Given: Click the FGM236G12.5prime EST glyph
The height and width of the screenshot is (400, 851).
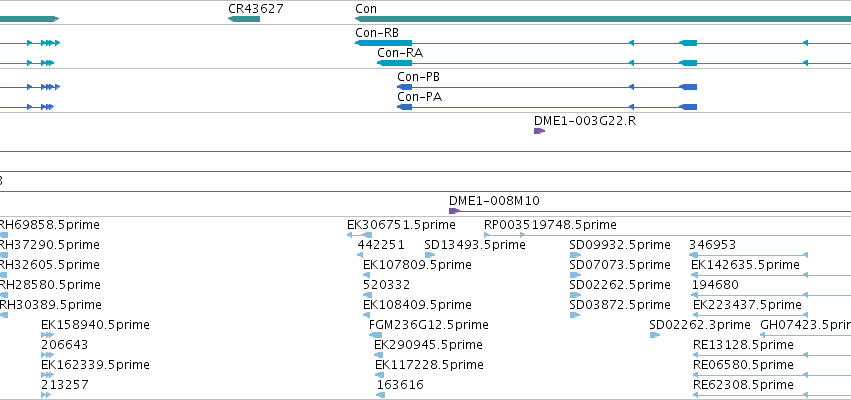Looking at the screenshot, I should (x=375, y=335).
